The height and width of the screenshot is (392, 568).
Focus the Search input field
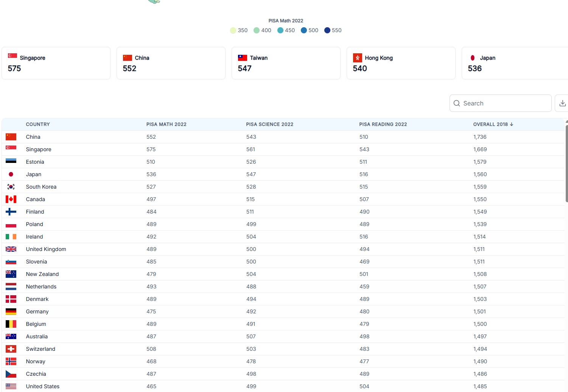point(501,103)
